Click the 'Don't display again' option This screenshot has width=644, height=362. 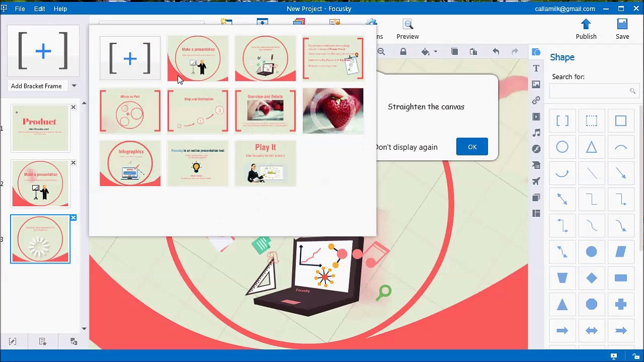click(x=406, y=147)
